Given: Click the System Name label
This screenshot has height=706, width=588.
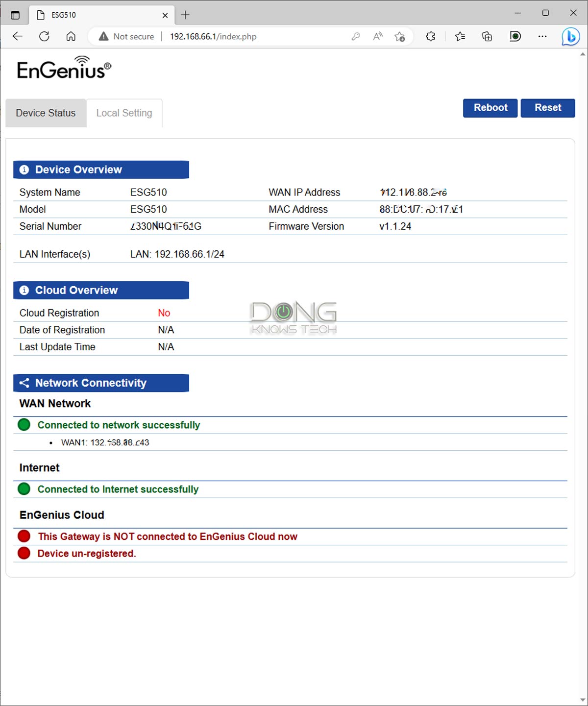Looking at the screenshot, I should (49, 193).
